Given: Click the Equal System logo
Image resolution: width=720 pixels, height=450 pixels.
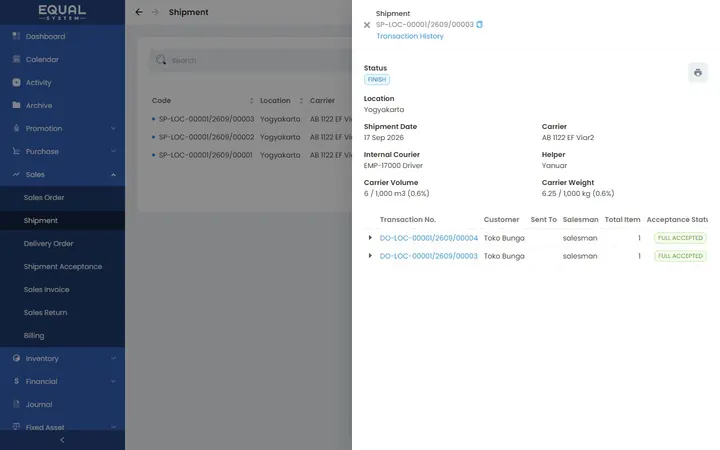Looking at the screenshot, I should [62, 12].
